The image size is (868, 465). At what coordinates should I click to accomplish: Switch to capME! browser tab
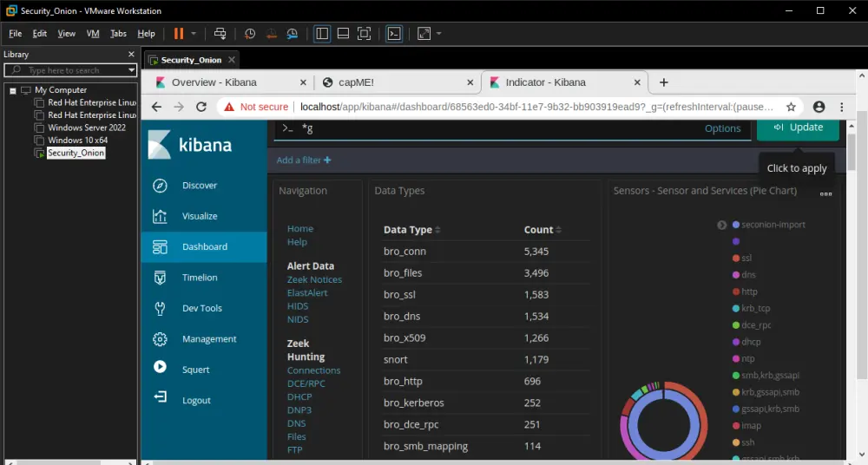click(x=399, y=82)
